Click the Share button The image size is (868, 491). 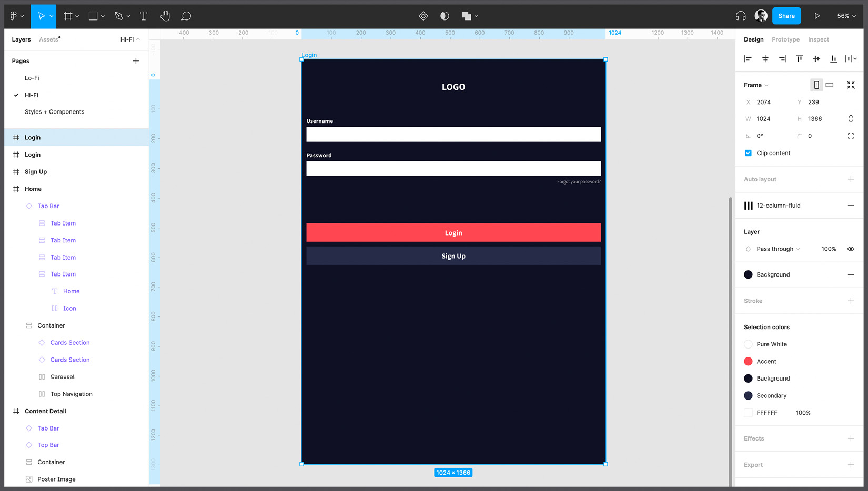pos(786,16)
